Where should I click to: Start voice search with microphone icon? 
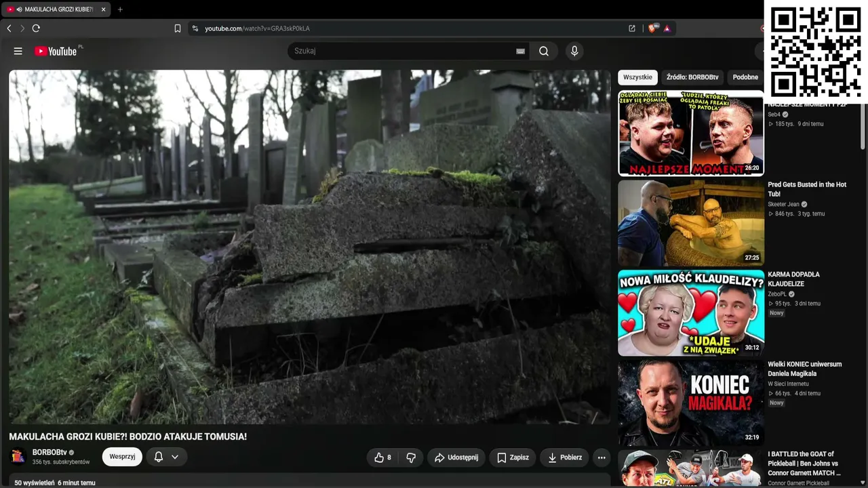coord(574,51)
